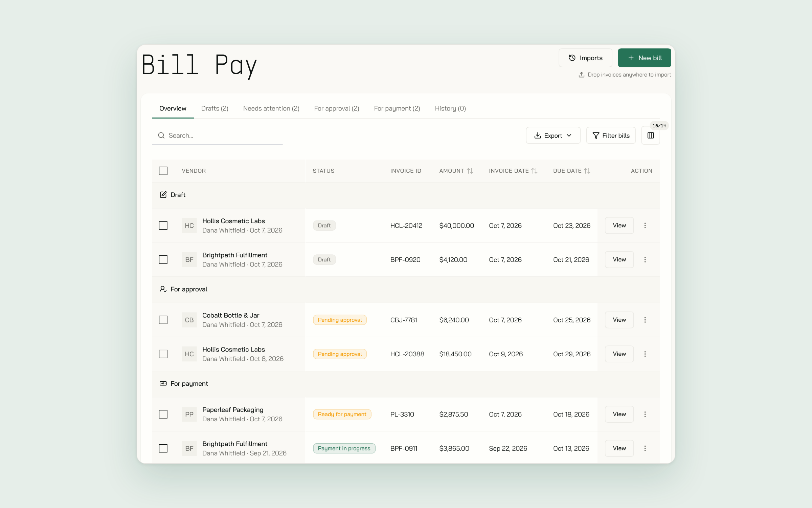812x508 pixels.
Task: Click the CB avatar for Cobalt Bottle & Jar
Action: (x=189, y=320)
